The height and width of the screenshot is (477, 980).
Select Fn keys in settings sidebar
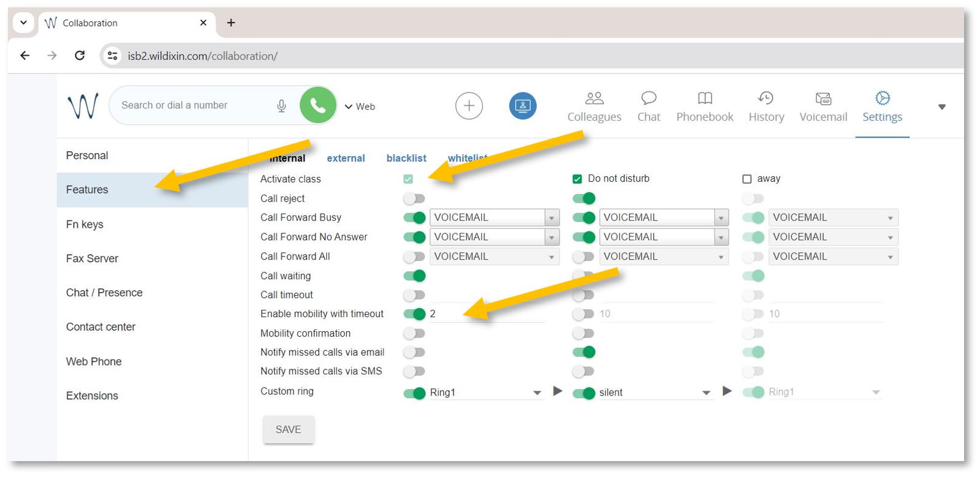85,224
